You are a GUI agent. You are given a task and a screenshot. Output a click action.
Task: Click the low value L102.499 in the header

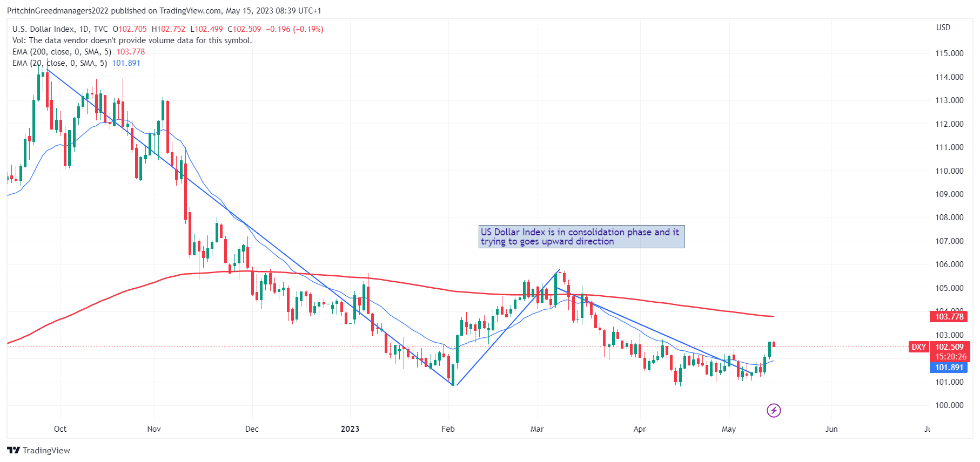coord(206,29)
